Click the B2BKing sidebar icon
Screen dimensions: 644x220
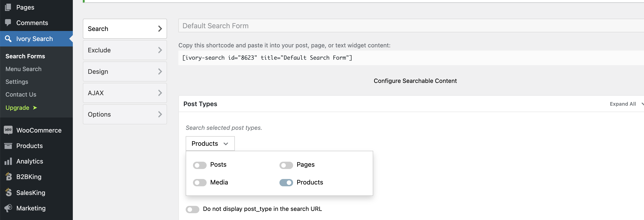[8, 177]
